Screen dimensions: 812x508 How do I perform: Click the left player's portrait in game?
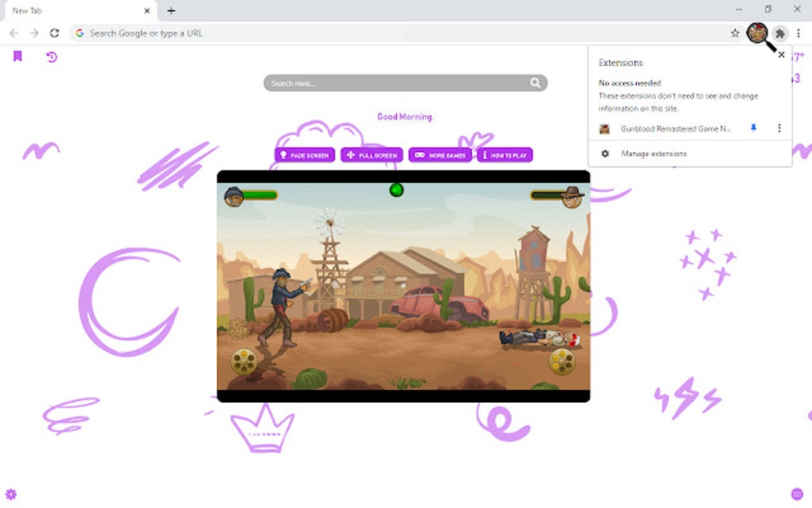[233, 197]
